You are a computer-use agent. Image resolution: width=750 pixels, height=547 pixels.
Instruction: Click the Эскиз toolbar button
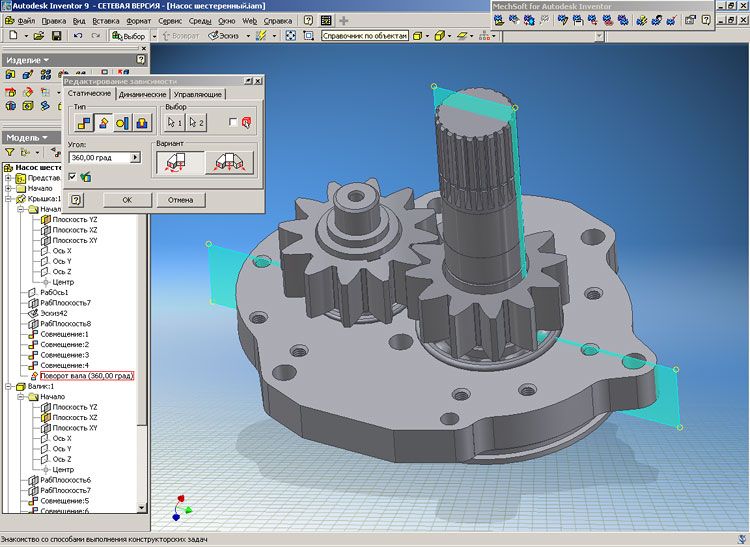point(225,36)
